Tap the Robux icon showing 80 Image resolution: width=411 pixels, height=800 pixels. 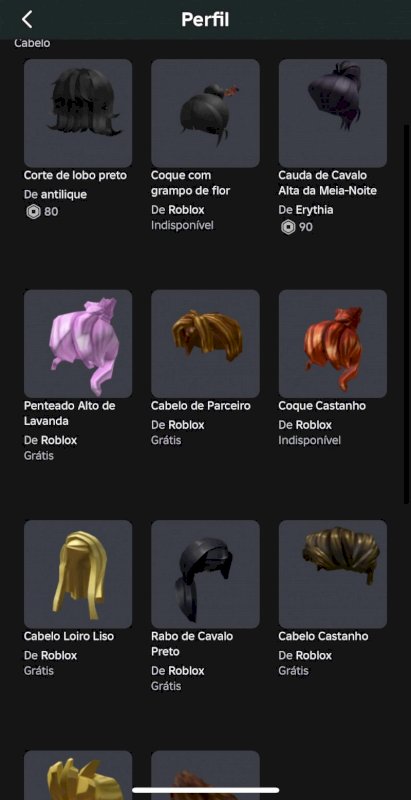click(33, 211)
